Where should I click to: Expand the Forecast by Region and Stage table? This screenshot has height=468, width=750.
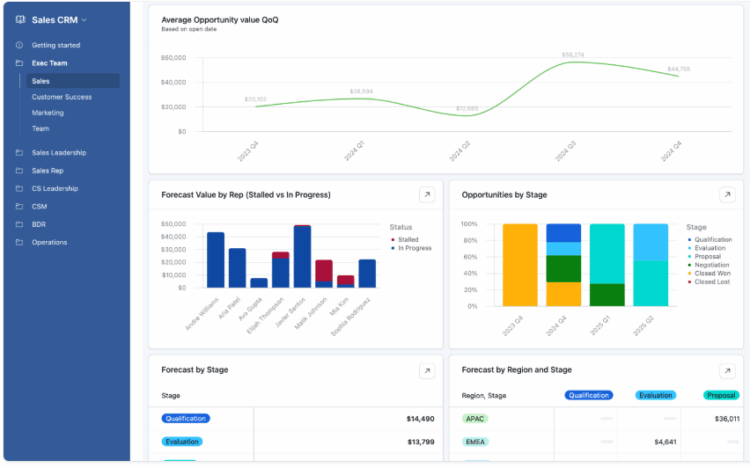(x=727, y=370)
